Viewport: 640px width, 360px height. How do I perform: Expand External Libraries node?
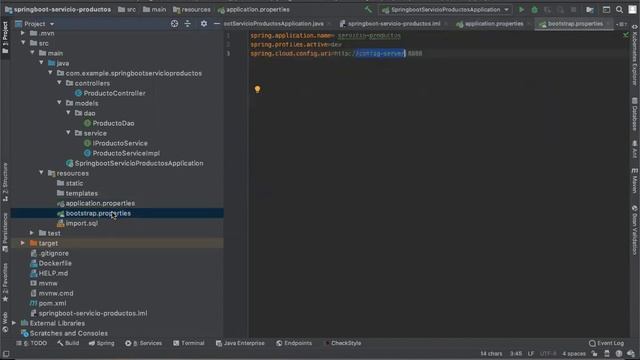point(14,323)
